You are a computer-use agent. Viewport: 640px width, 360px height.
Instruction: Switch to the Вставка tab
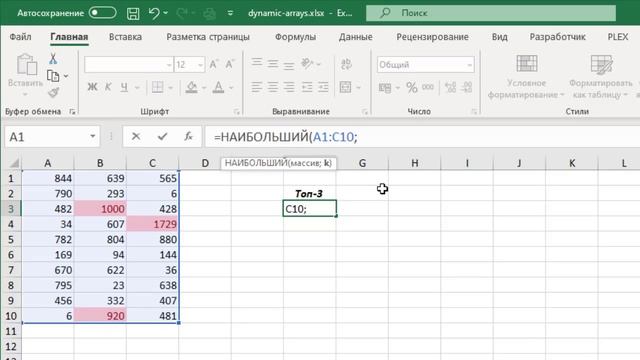(x=125, y=37)
